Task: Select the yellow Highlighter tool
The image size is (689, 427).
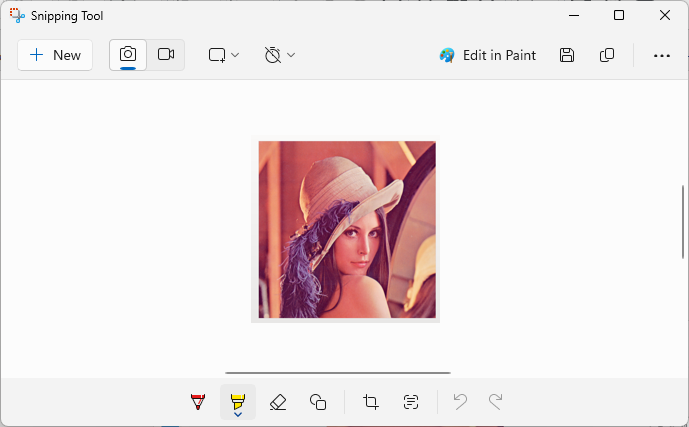Action: point(238,402)
